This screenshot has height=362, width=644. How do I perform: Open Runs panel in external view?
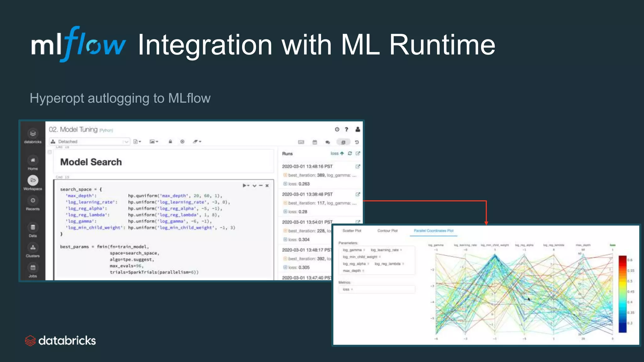pos(358,153)
